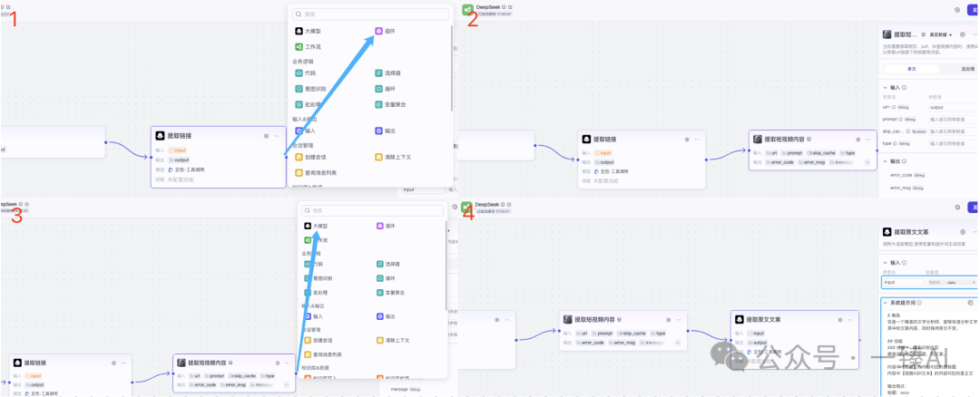Viewport: 980px width, 397px height.
Task: Add 代码 code node in screenshot 1 menu
Action: click(x=306, y=73)
